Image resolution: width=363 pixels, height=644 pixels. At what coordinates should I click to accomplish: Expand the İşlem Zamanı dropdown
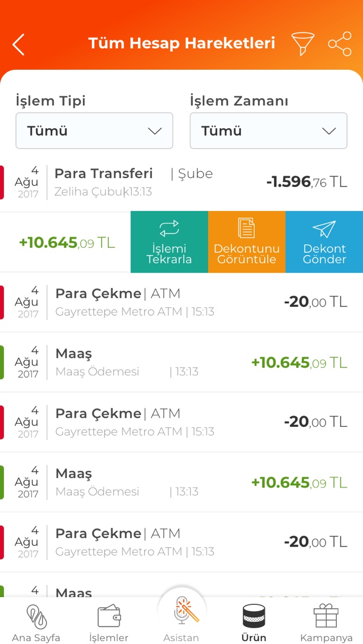(268, 131)
